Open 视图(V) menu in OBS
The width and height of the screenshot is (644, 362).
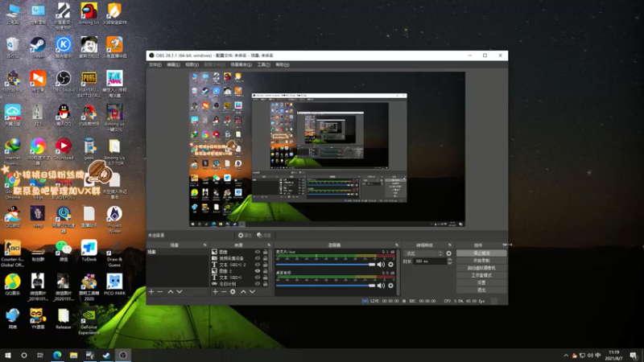tap(192, 65)
